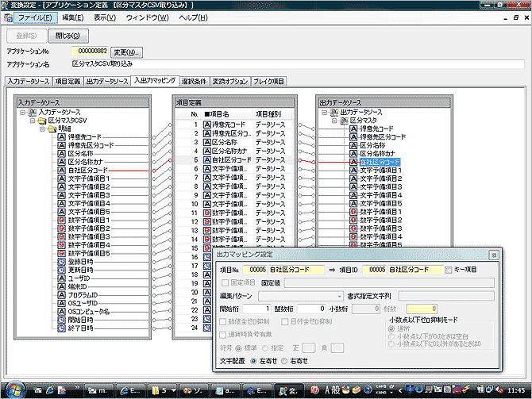Select input tree item 区分名称
This screenshot has width=532, height=399.
point(80,154)
